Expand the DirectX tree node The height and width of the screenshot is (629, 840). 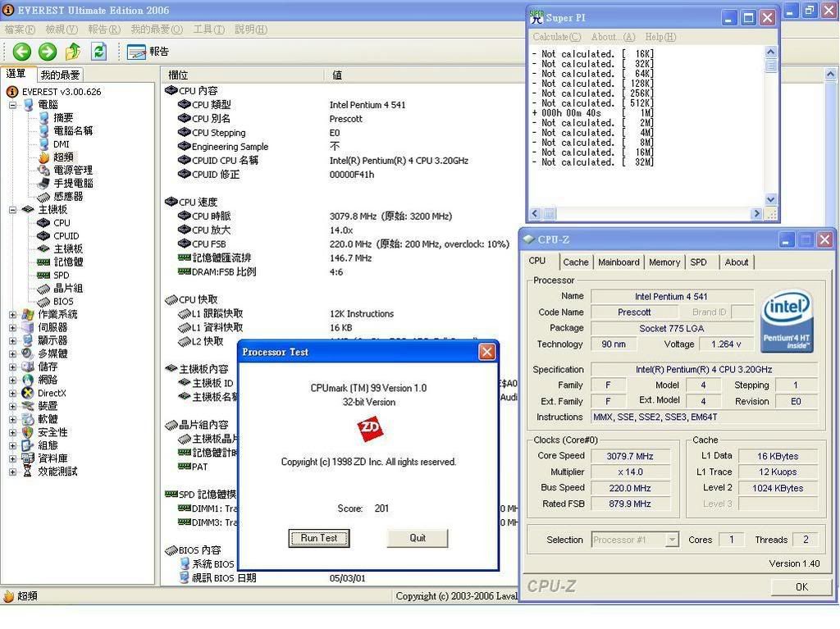click(12, 394)
